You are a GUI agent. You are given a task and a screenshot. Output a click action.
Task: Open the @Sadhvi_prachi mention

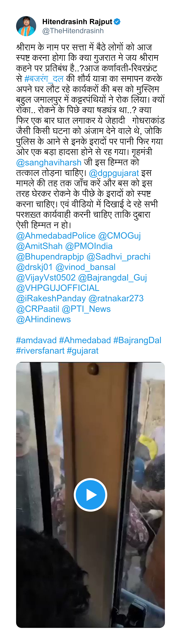point(118,257)
